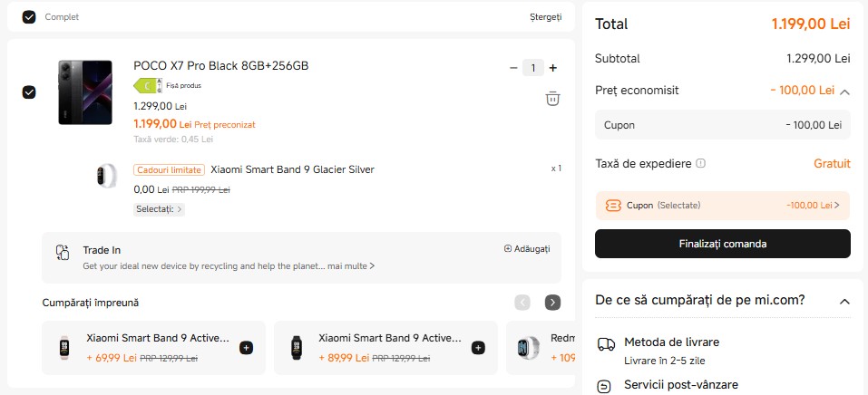
Task: Open the Fișă produs link
Action: point(184,86)
